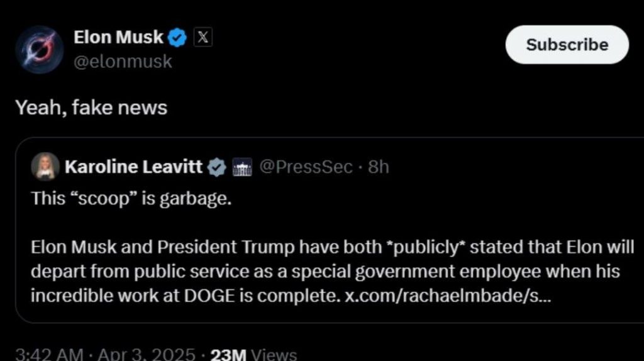This screenshot has width=644, height=361.
Task: Click the 3:42 AM post timestamp
Action: coord(49,355)
